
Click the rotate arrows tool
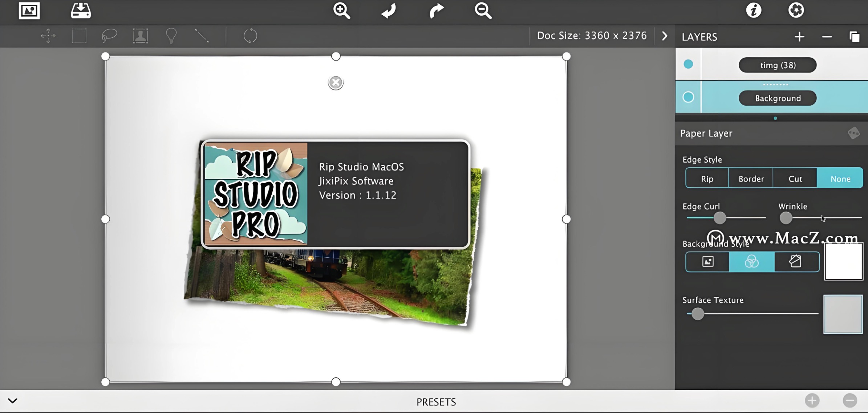tap(250, 36)
